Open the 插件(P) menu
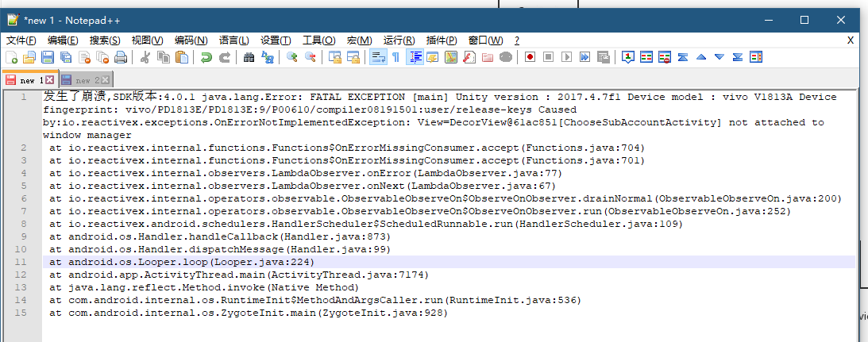 point(442,40)
